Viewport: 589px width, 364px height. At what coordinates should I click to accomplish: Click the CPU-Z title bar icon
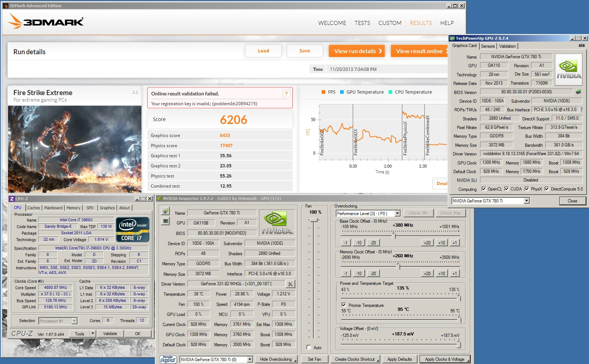[x=12, y=199]
